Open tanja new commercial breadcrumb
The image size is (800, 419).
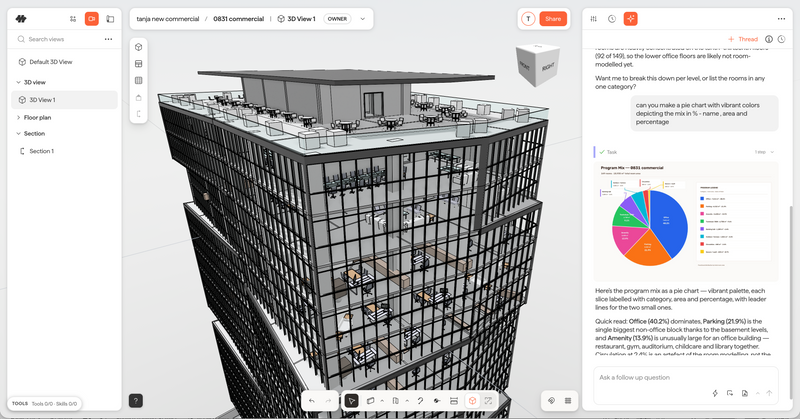click(x=167, y=19)
